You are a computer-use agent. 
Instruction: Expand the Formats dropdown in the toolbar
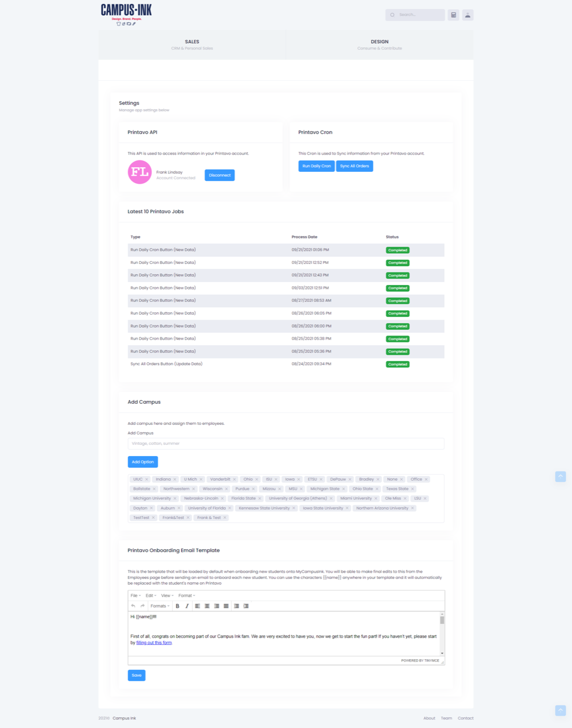[160, 606]
